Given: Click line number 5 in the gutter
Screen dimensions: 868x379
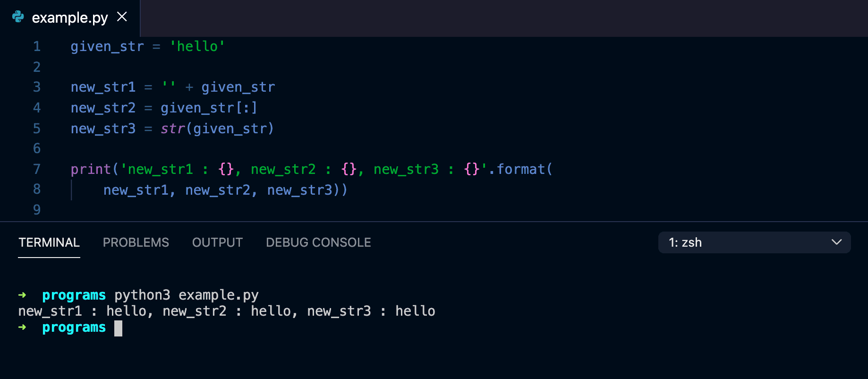Looking at the screenshot, I should pos(37,129).
